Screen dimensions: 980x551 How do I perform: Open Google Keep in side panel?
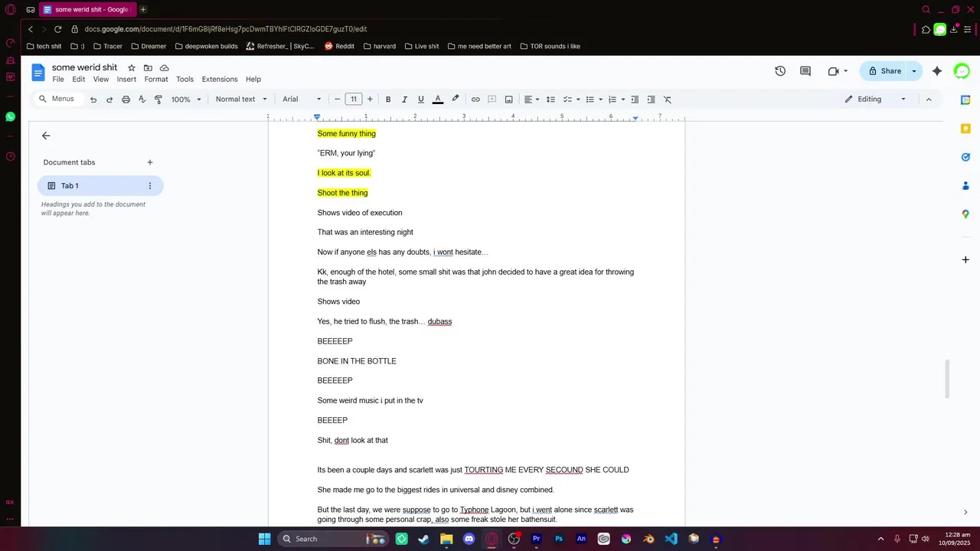(965, 129)
